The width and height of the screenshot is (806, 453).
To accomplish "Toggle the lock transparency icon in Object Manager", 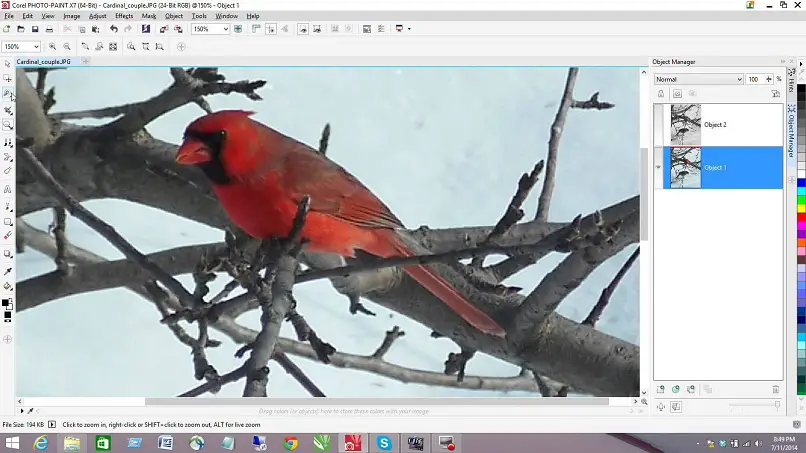I will pos(661,93).
